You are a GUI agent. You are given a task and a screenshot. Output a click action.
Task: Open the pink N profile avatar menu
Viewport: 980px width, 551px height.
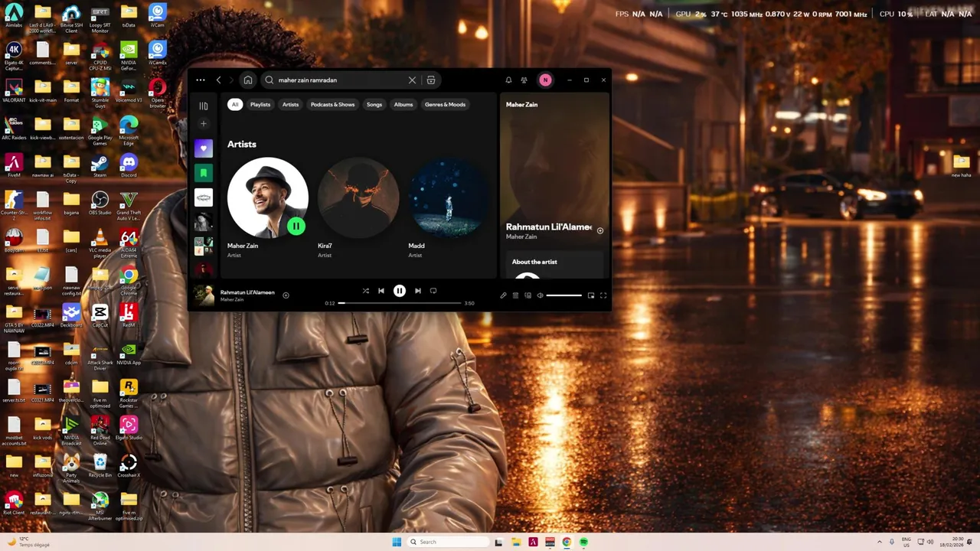tap(545, 80)
